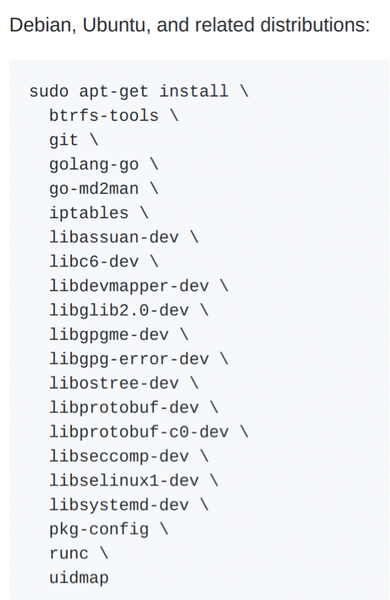Viewport: 390px width, 600px height.
Task: Click the uidmap package at the end
Action: point(79,578)
